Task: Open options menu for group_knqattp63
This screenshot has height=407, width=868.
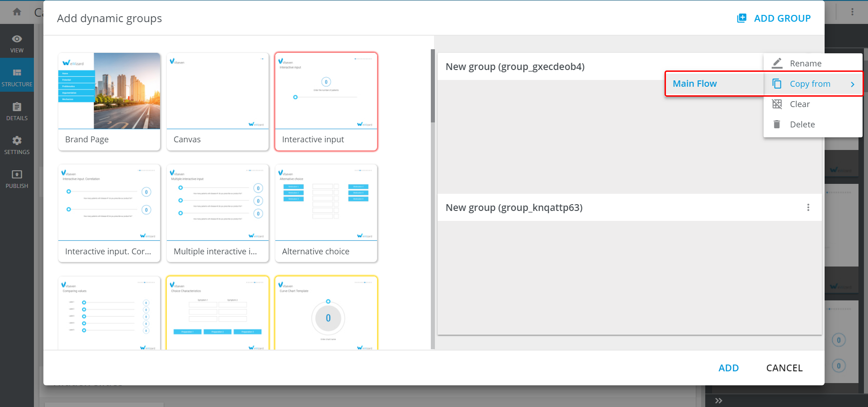Action: coord(808,207)
